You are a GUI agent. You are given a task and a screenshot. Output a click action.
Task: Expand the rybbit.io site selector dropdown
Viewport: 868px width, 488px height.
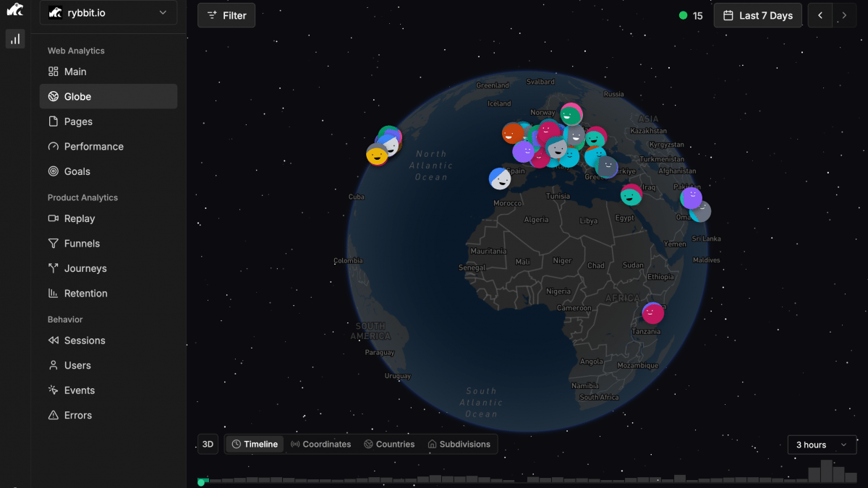(109, 13)
